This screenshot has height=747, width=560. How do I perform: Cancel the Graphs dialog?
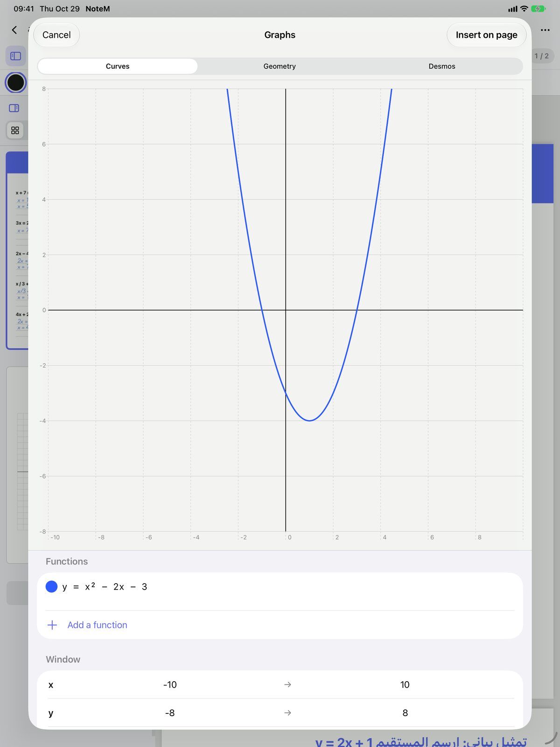click(x=56, y=35)
